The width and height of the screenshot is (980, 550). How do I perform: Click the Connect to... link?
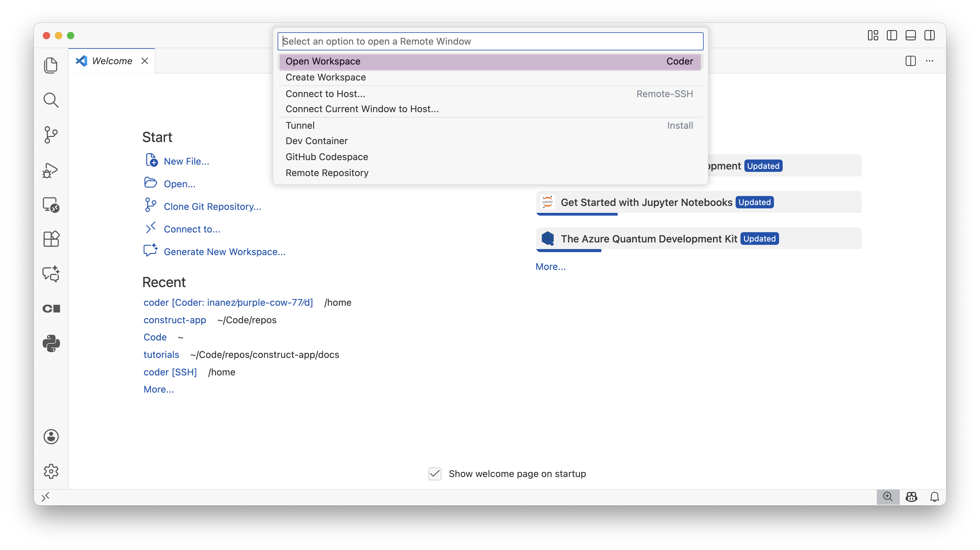click(x=192, y=229)
